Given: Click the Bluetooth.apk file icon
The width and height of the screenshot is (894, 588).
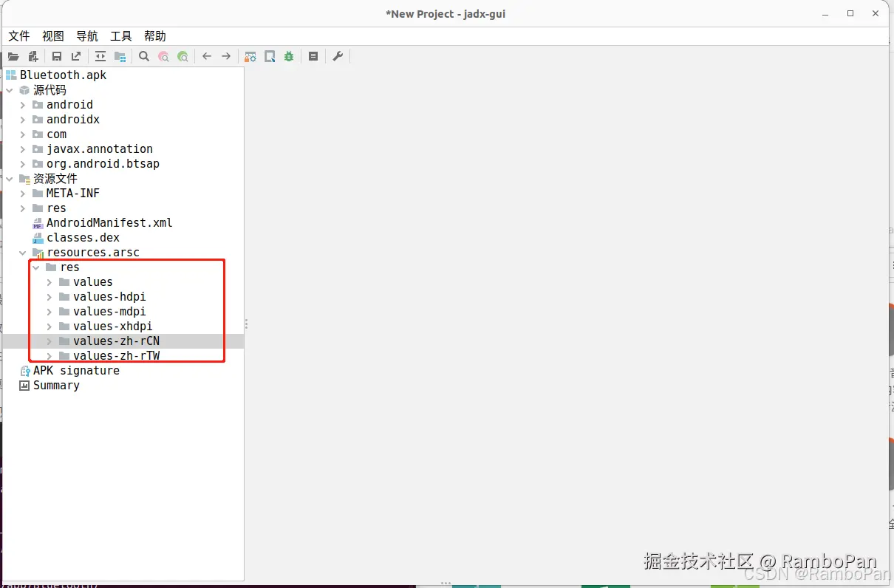Looking at the screenshot, I should coord(11,75).
